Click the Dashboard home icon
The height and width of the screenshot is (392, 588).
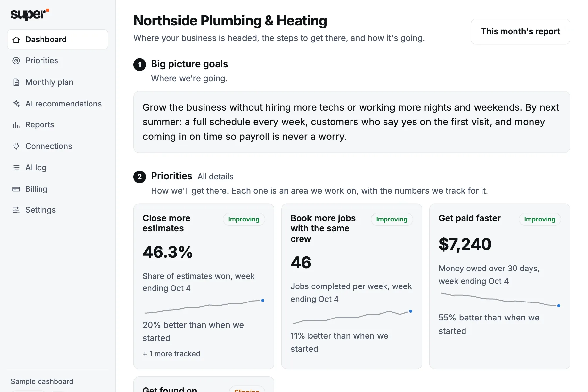(x=16, y=40)
